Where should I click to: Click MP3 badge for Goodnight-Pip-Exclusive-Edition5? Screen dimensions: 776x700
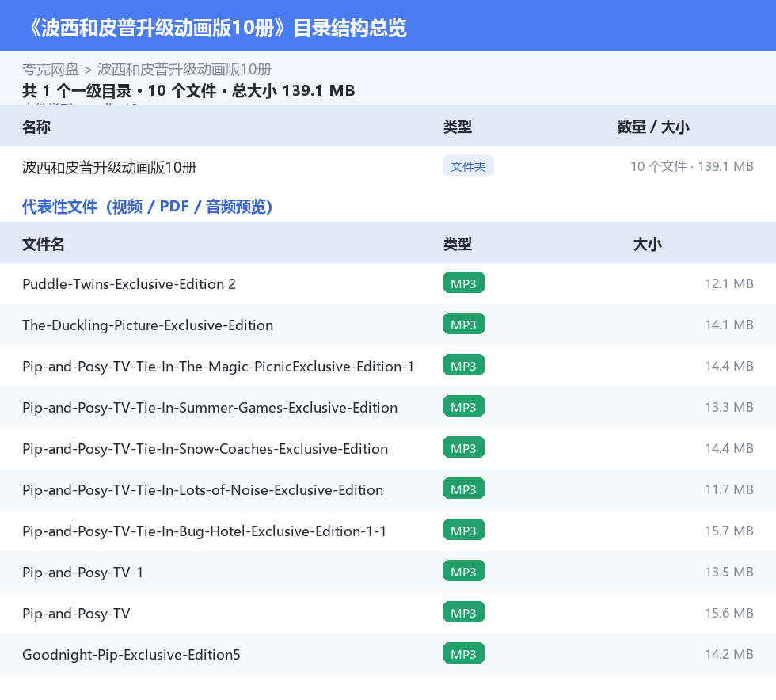click(x=464, y=653)
